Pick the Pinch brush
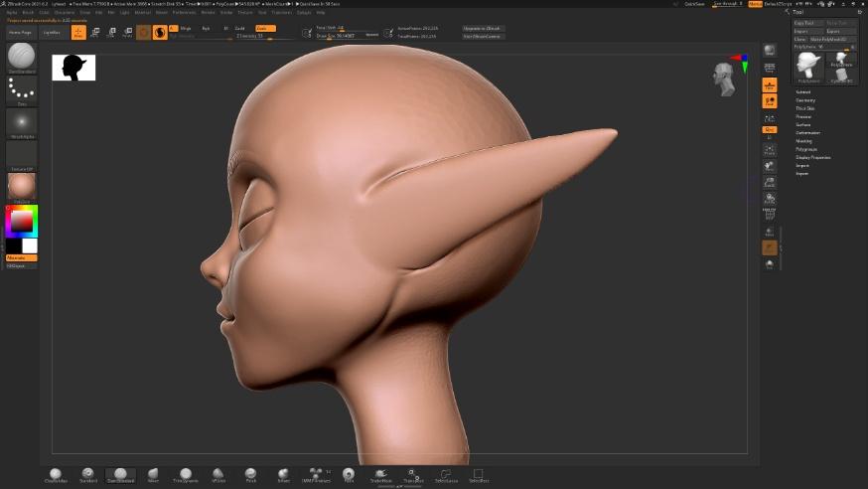The width and height of the screenshot is (868, 489). click(x=251, y=475)
